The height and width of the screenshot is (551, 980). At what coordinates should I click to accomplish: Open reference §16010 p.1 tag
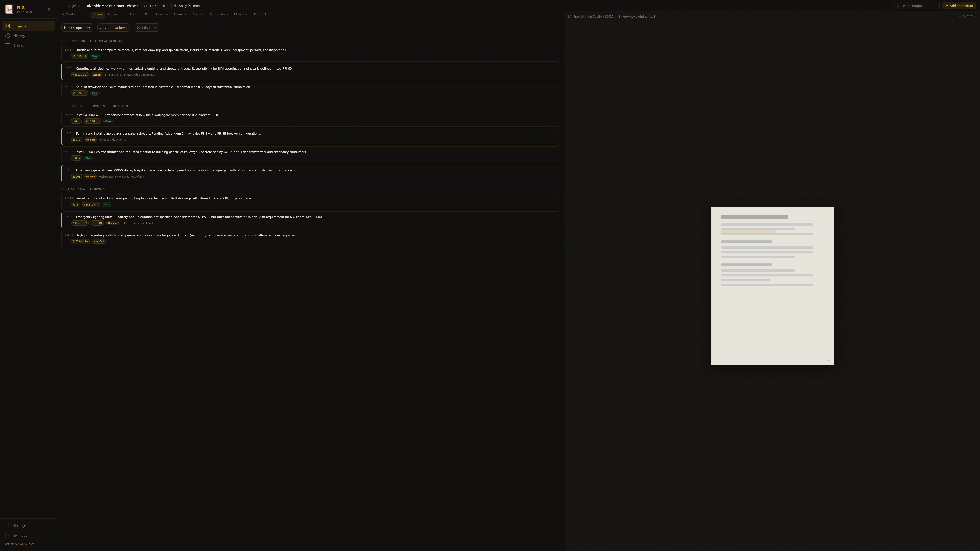pos(79,56)
